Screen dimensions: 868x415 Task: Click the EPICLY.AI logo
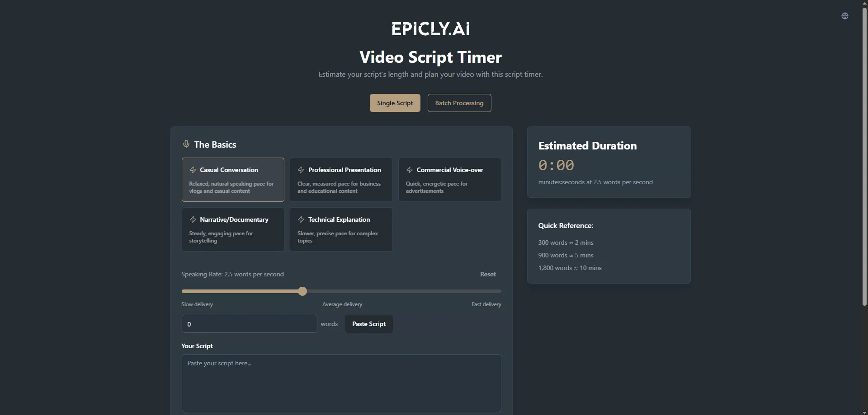[430, 29]
